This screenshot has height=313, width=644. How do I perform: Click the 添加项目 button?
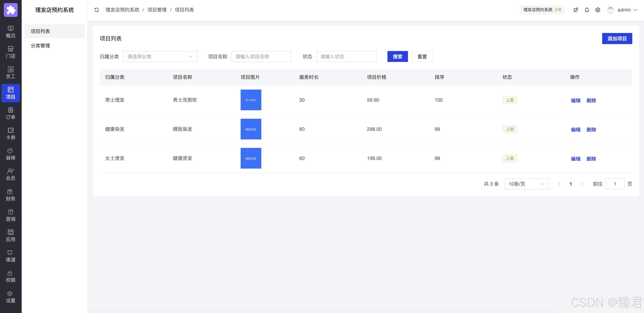(x=617, y=39)
